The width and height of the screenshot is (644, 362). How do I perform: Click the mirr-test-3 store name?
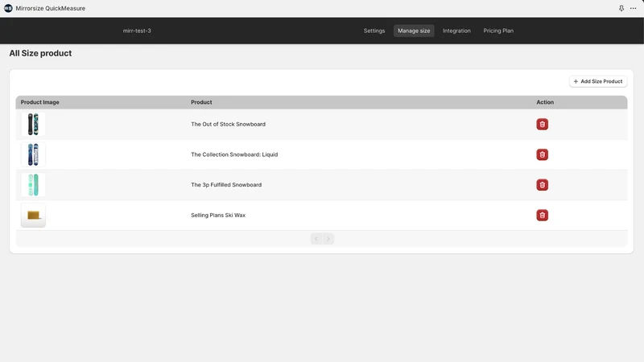137,31
